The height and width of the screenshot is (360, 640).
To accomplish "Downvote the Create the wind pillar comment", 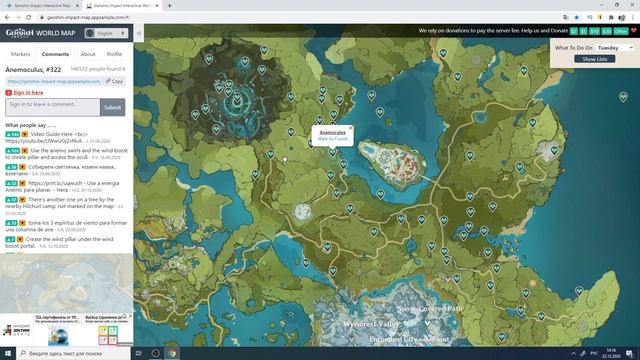I will (x=20, y=239).
